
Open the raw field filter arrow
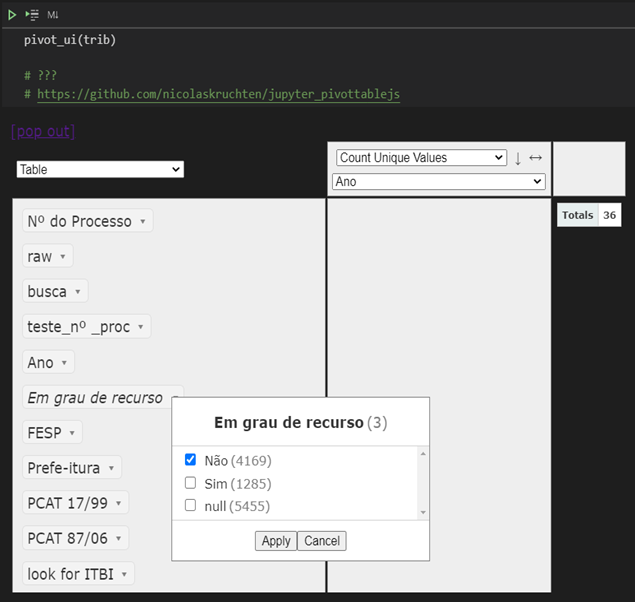(x=63, y=256)
